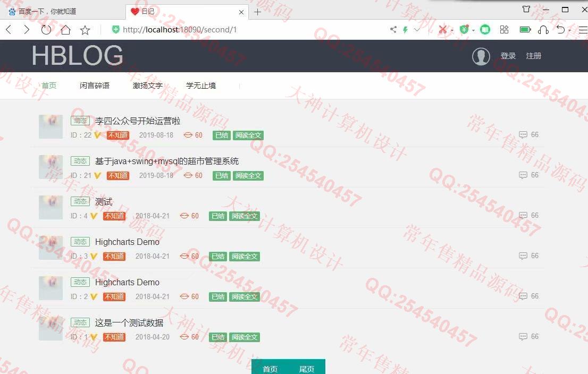
Task: Open the dropdown arrow beside the undo icon
Action: [x=569, y=30]
